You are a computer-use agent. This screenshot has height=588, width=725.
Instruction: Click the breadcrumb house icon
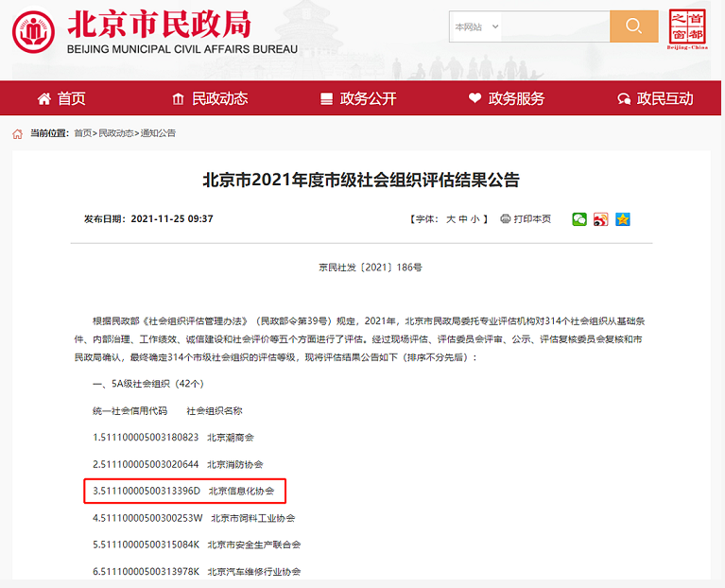click(x=18, y=134)
